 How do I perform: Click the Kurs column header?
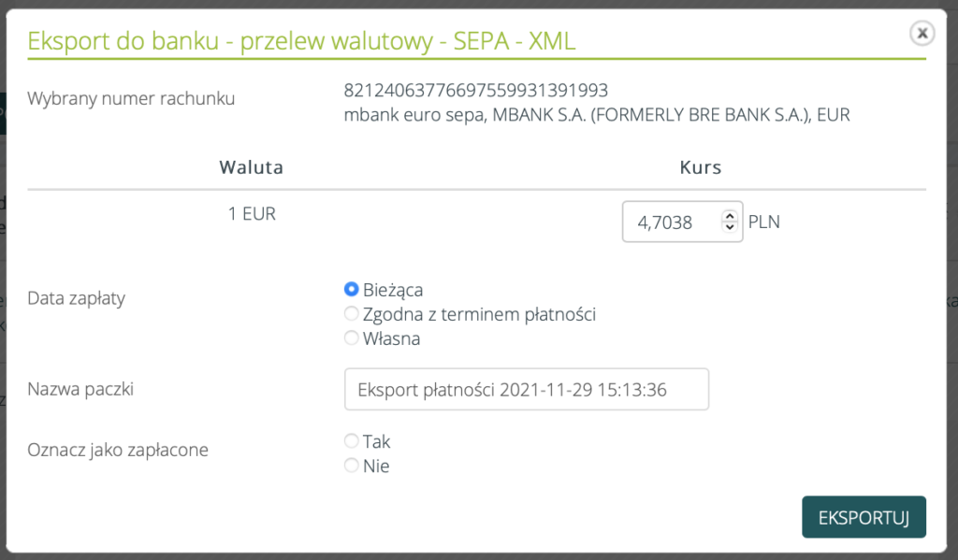click(700, 168)
